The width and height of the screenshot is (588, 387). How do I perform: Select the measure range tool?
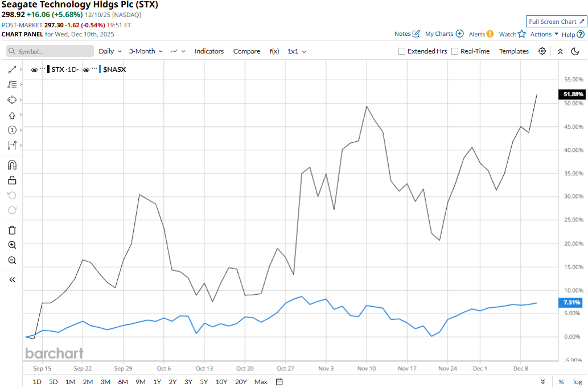12,145
